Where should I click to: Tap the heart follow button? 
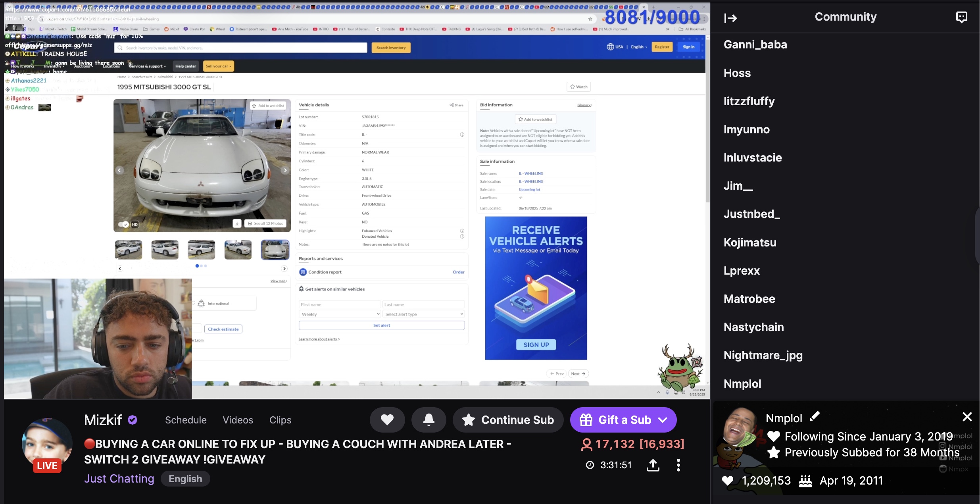[387, 420]
